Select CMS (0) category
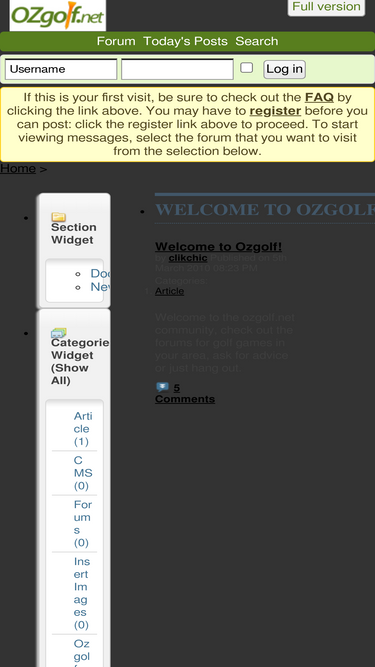 82,473
